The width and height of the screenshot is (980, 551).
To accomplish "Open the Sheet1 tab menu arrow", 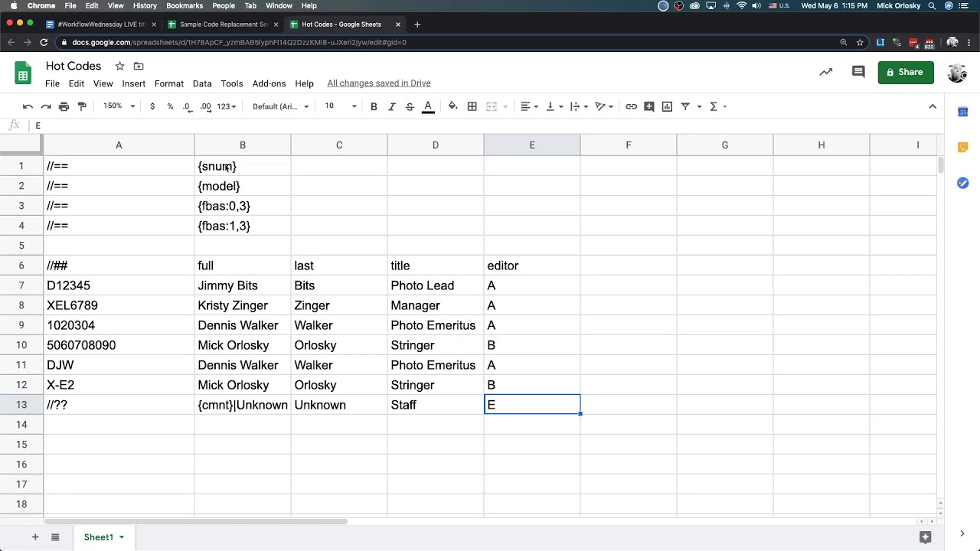I will [121, 537].
